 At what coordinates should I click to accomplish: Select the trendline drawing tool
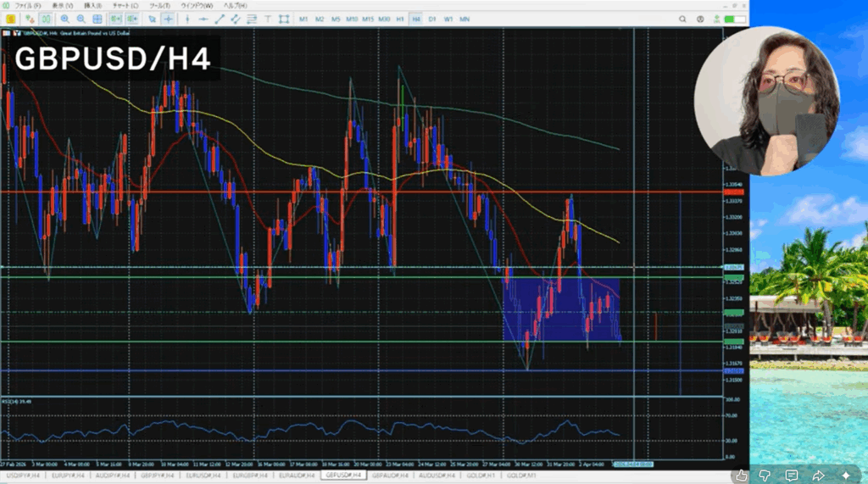(x=220, y=18)
